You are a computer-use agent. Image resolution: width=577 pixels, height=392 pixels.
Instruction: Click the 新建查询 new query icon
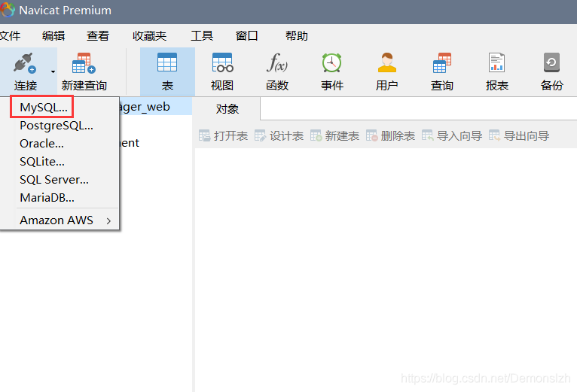tap(84, 63)
